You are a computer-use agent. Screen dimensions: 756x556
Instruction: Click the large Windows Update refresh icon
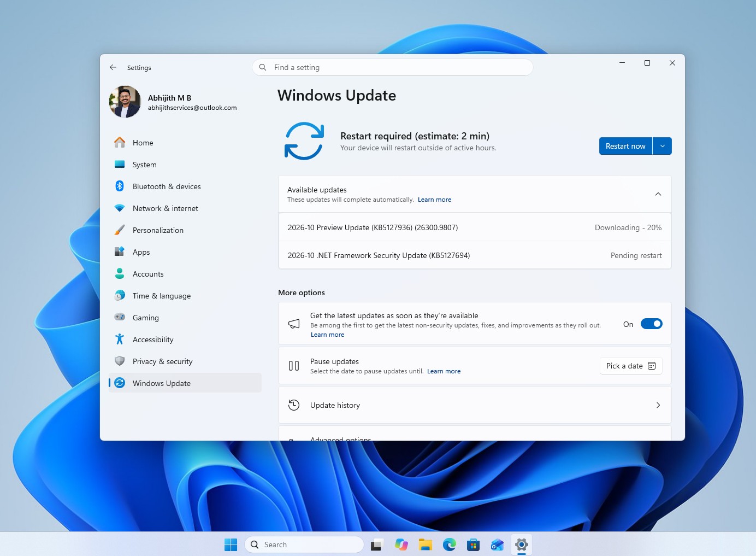pyautogui.click(x=304, y=141)
